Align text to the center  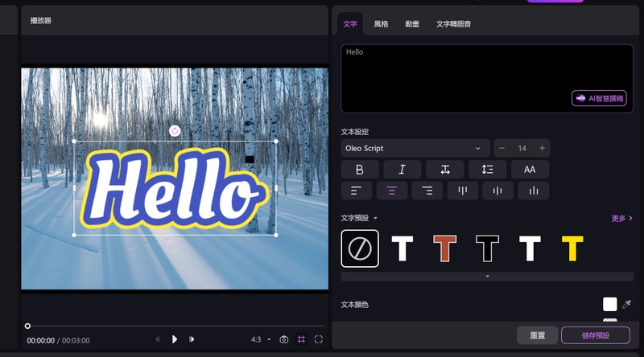[x=392, y=191]
